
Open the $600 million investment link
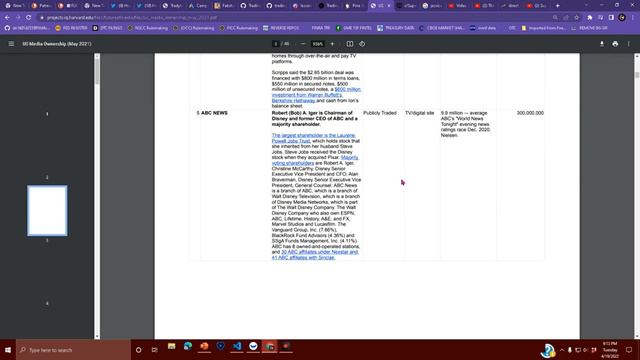click(316, 95)
